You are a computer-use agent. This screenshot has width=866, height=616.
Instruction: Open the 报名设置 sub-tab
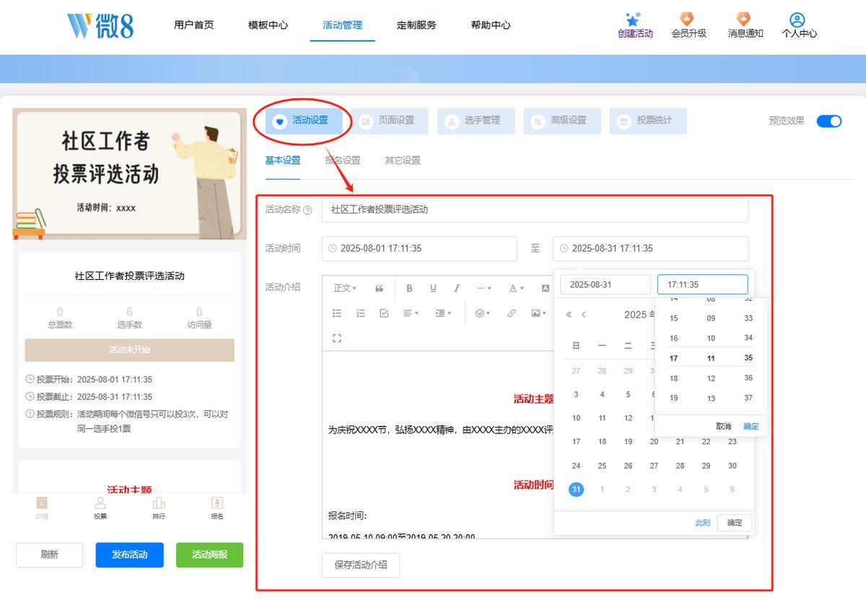(343, 161)
